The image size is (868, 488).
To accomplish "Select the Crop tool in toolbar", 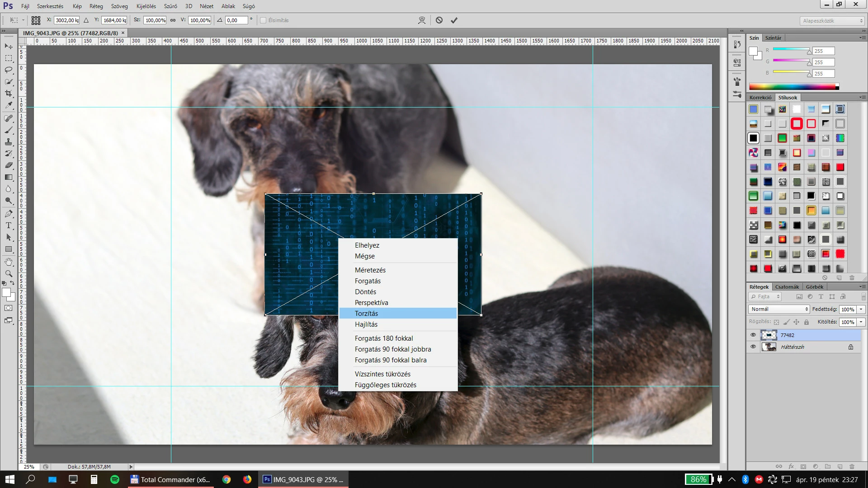I will coord(9,94).
